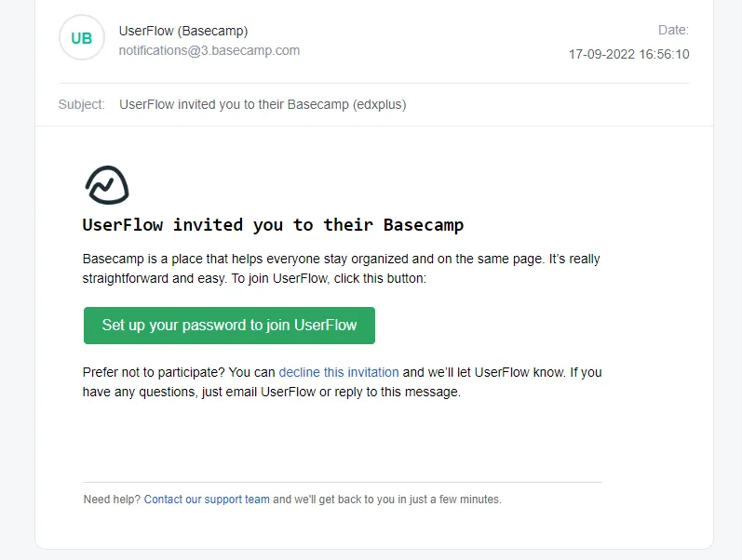Click the footer divider line above Need help
The image size is (742, 560).
[342, 482]
